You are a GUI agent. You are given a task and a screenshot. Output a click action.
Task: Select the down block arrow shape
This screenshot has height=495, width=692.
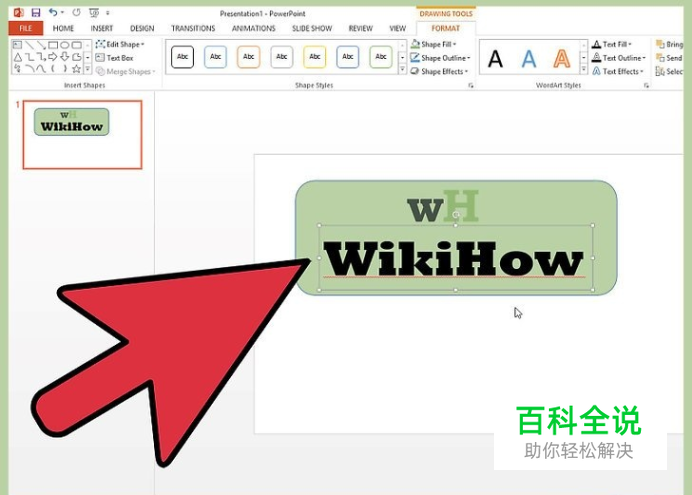click(x=65, y=56)
